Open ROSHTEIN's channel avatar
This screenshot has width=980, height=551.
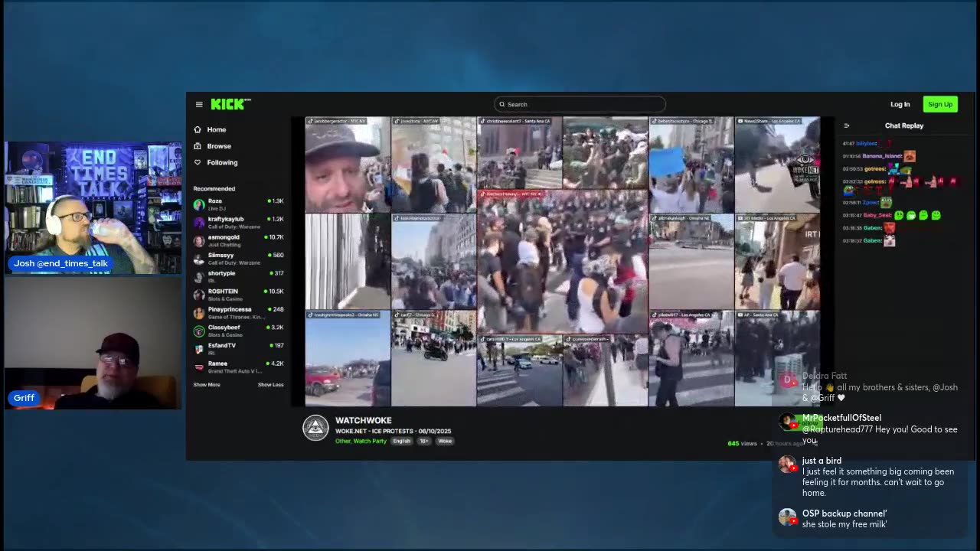click(199, 295)
